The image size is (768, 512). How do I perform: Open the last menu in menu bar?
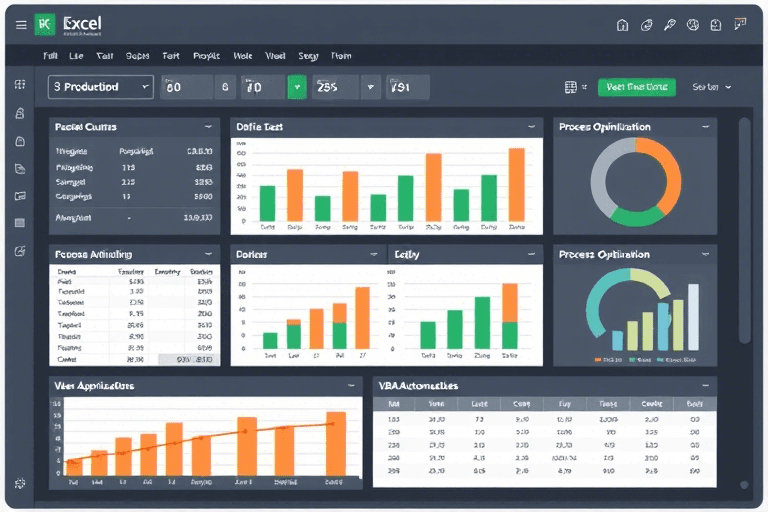click(x=341, y=57)
